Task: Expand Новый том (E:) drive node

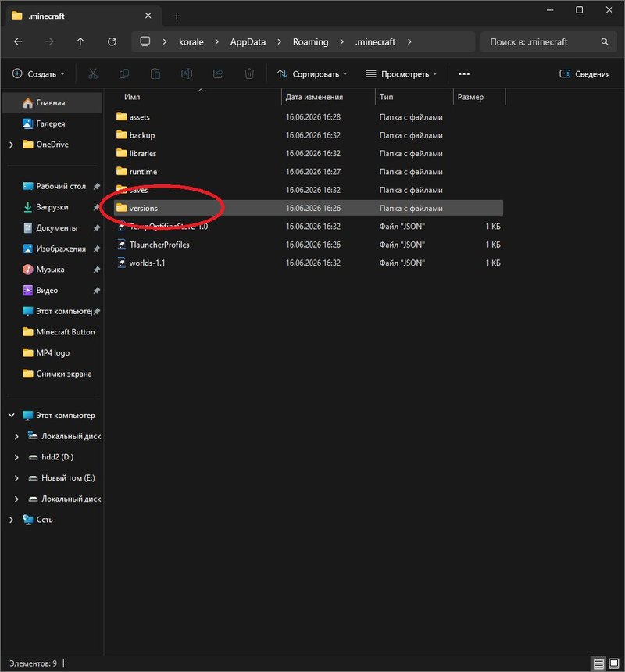Action: [16, 478]
